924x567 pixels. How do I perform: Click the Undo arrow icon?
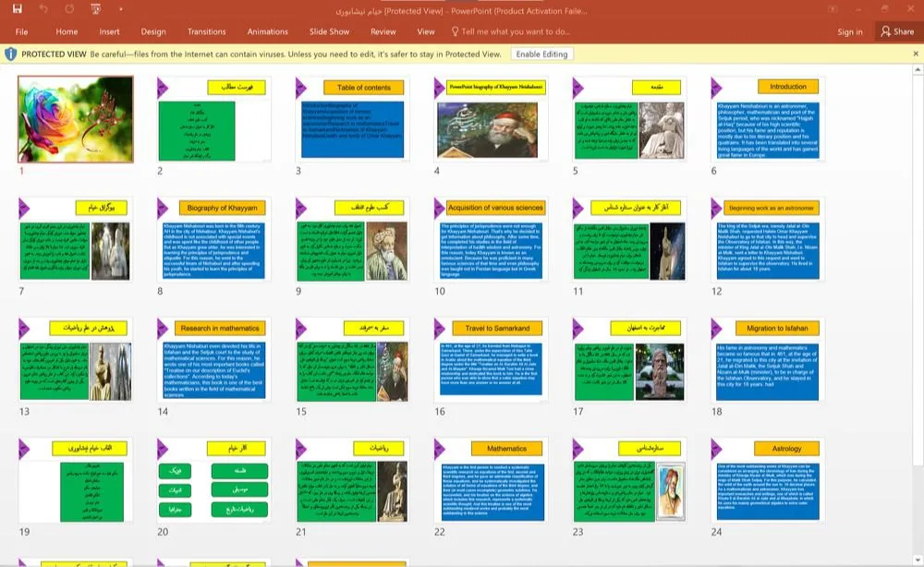(x=44, y=9)
